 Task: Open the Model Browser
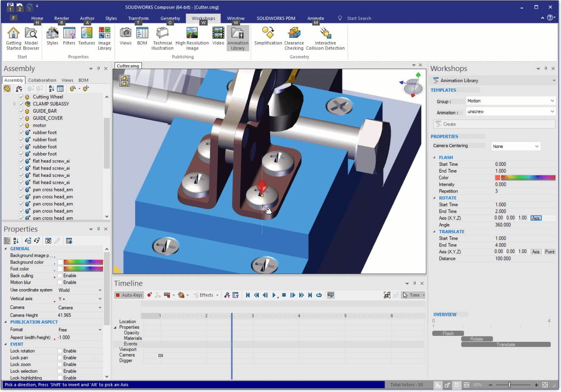(x=31, y=38)
